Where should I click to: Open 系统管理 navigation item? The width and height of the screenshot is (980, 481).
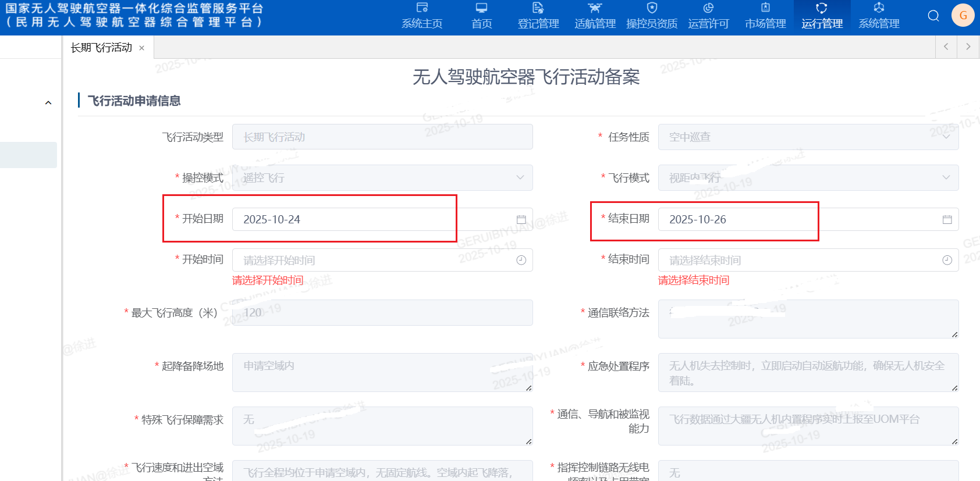(879, 16)
